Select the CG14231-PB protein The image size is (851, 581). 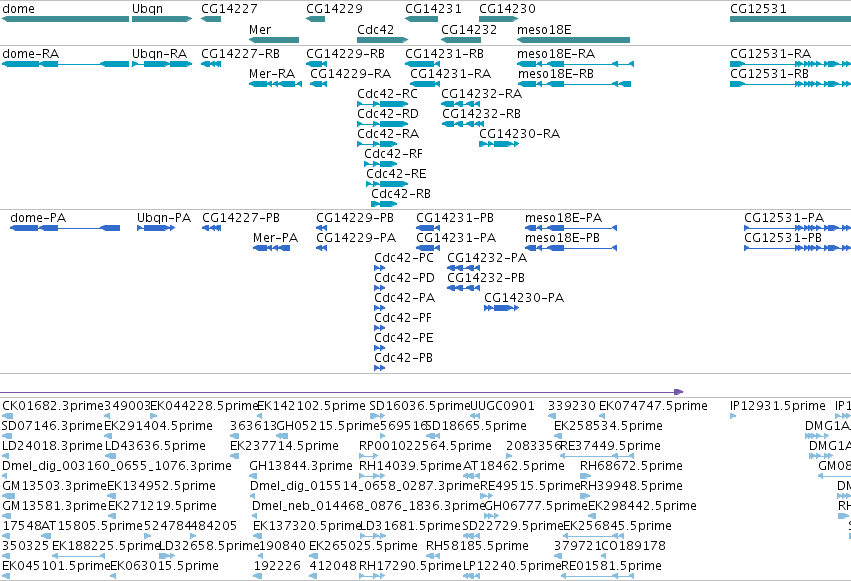428,228
